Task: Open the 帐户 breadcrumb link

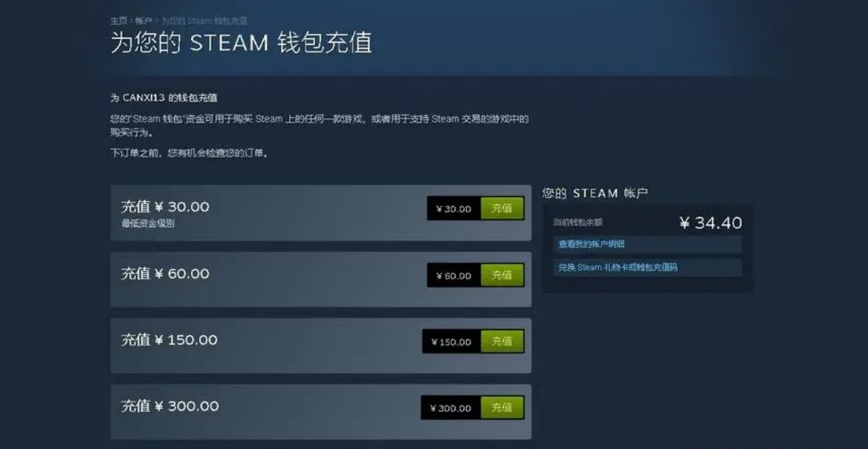Action: [x=143, y=21]
